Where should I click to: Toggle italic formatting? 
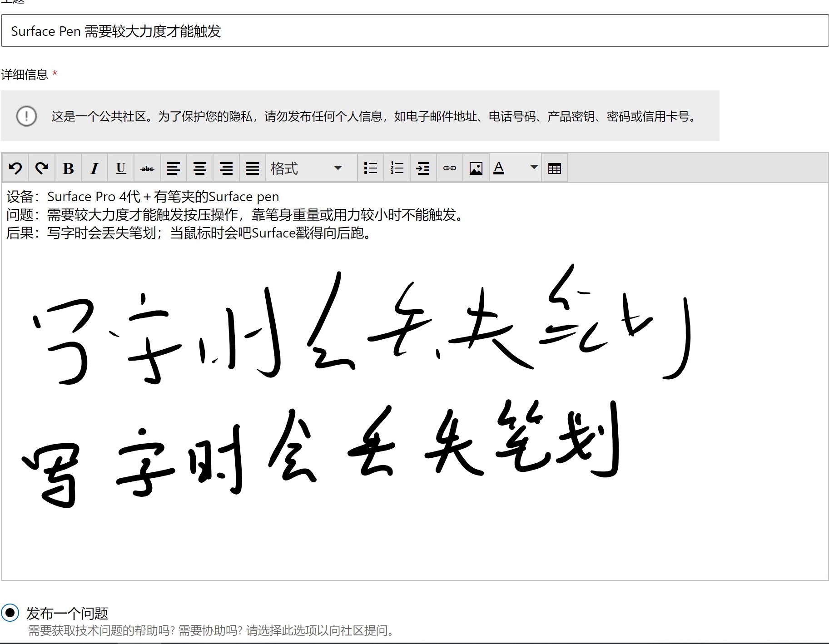coord(94,168)
